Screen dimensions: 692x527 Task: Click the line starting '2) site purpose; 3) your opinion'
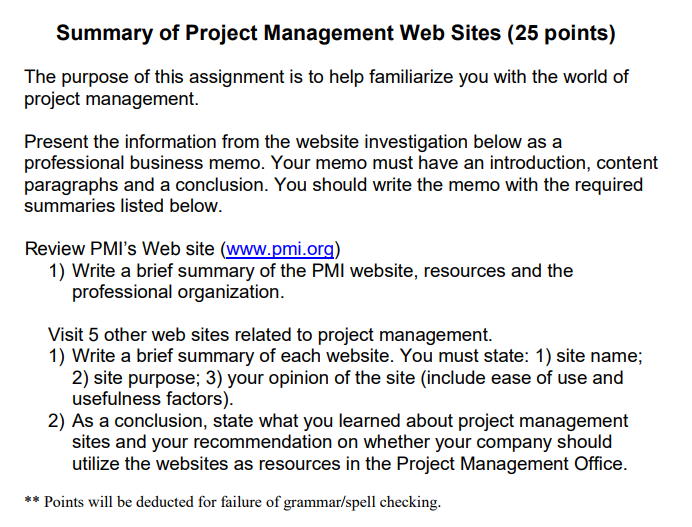coord(347,378)
